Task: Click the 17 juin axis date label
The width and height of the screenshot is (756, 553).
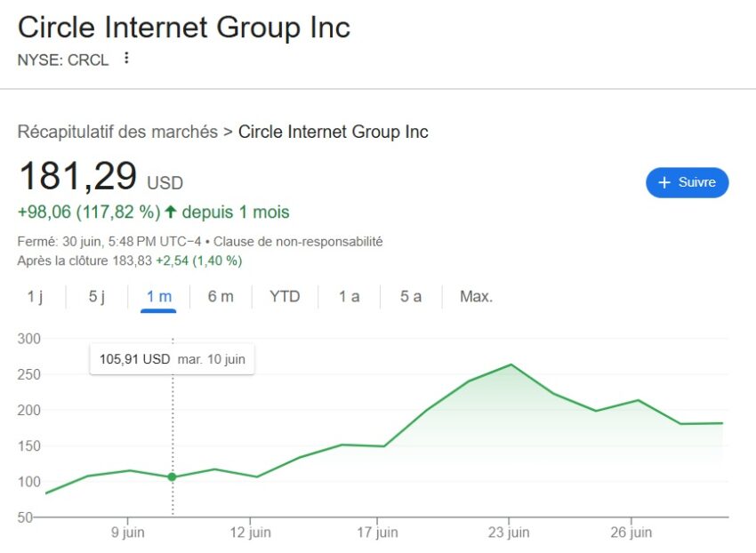Action: pos(377,533)
